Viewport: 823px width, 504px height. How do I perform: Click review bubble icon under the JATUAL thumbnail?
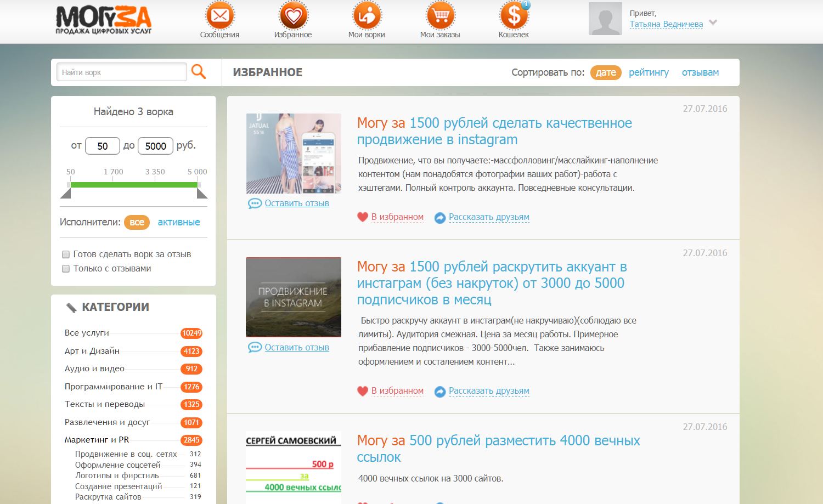pyautogui.click(x=255, y=203)
